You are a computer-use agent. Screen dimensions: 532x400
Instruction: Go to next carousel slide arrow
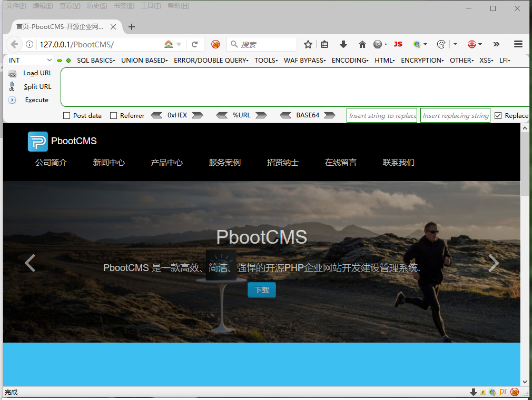click(x=494, y=263)
